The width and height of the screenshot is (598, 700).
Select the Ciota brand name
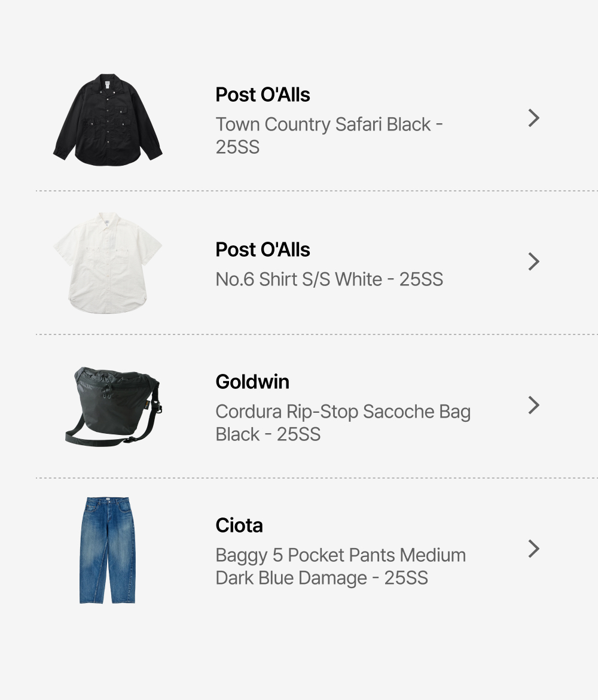(239, 525)
